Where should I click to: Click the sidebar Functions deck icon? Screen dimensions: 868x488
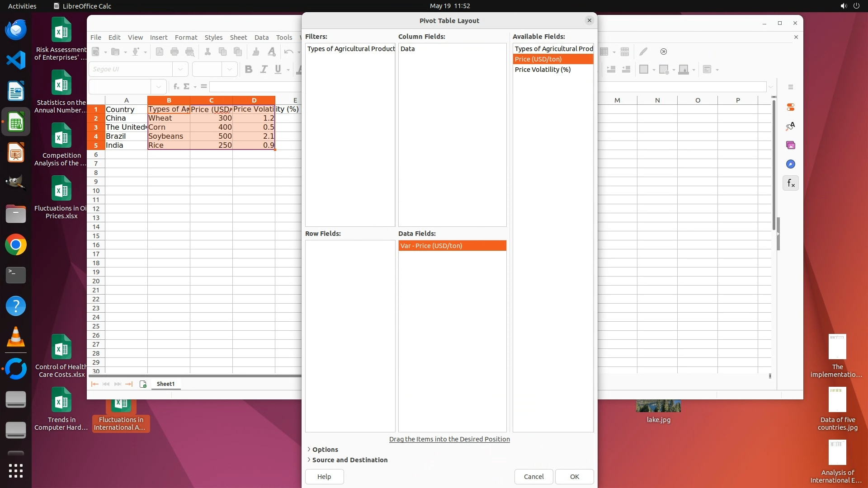790,183
